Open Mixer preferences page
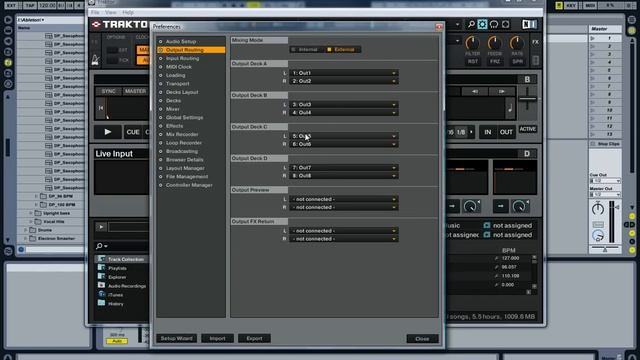The image size is (640, 360). point(173,109)
